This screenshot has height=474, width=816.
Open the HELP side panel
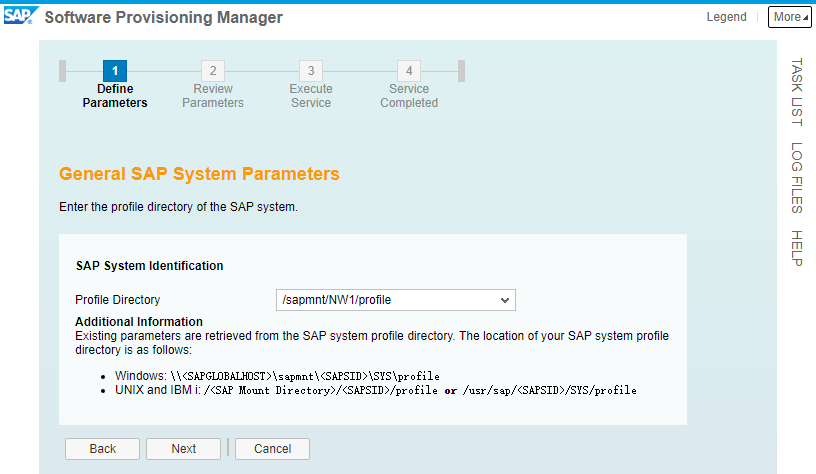pos(796,248)
